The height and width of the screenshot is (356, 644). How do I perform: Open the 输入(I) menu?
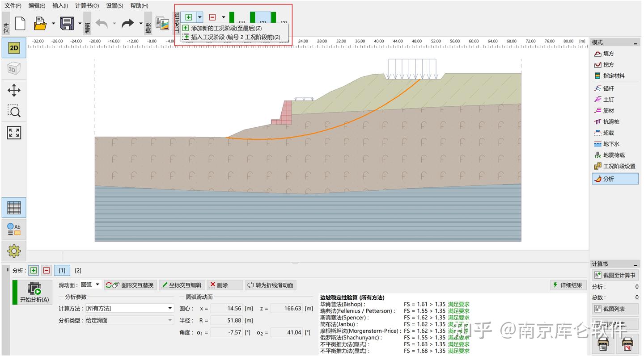pos(60,5)
